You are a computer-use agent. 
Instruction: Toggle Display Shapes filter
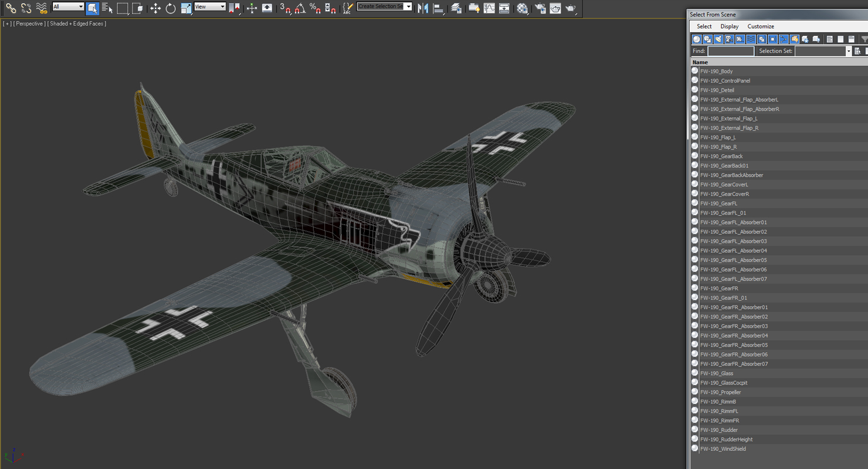click(707, 39)
